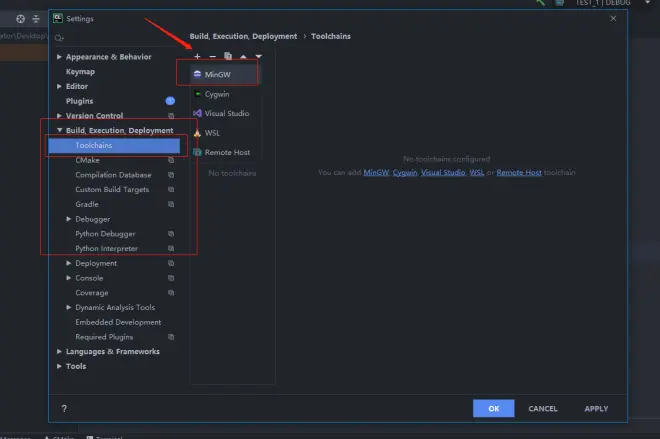Click the copy toolchain icon
The height and width of the screenshot is (439, 660).
coord(228,56)
